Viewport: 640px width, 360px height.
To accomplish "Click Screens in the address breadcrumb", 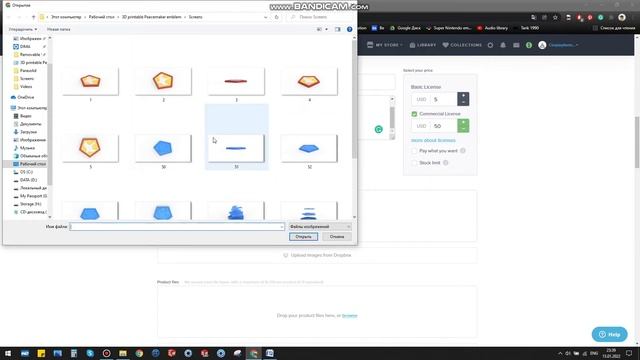I will point(196,17).
